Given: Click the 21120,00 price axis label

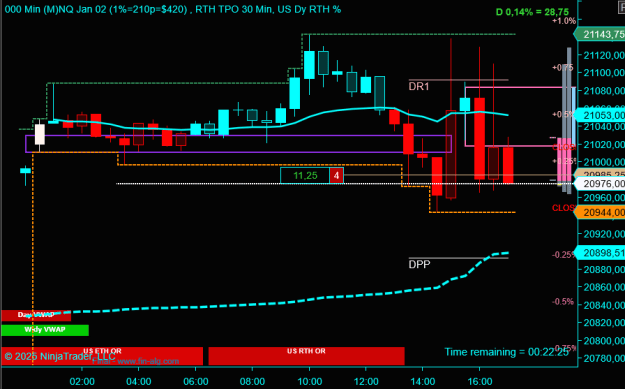Looking at the screenshot, I should 604,55.
